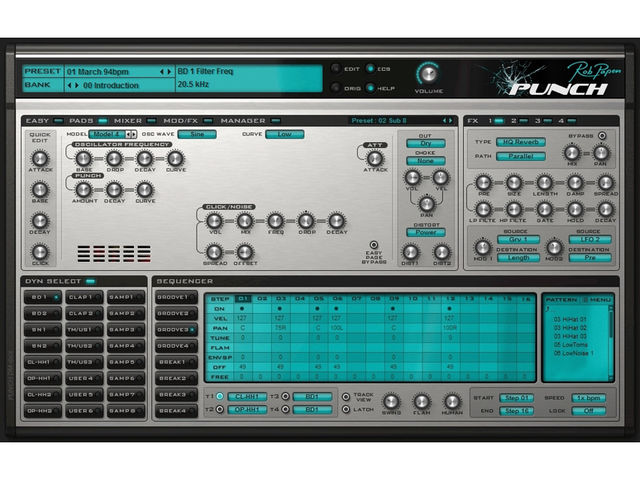Open the FX Path Parallel dropdown
Viewport: 640px width, 480px height.
click(x=521, y=156)
